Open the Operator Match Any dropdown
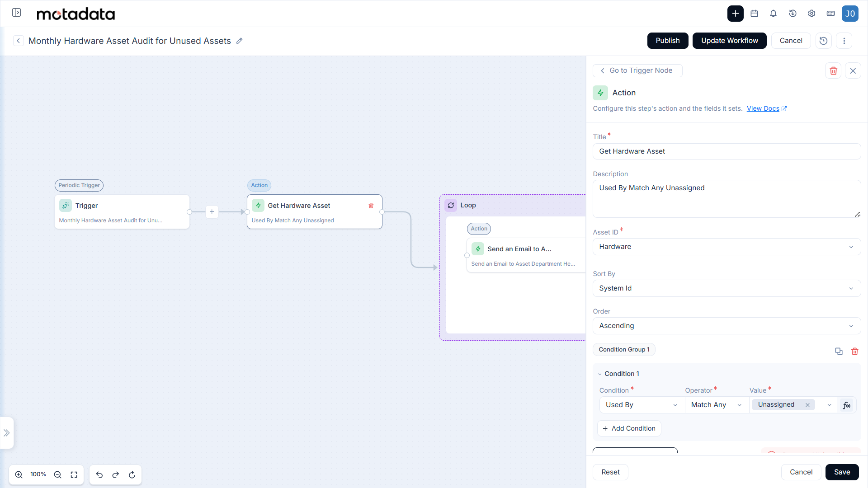The width and height of the screenshot is (868, 488). click(x=717, y=405)
